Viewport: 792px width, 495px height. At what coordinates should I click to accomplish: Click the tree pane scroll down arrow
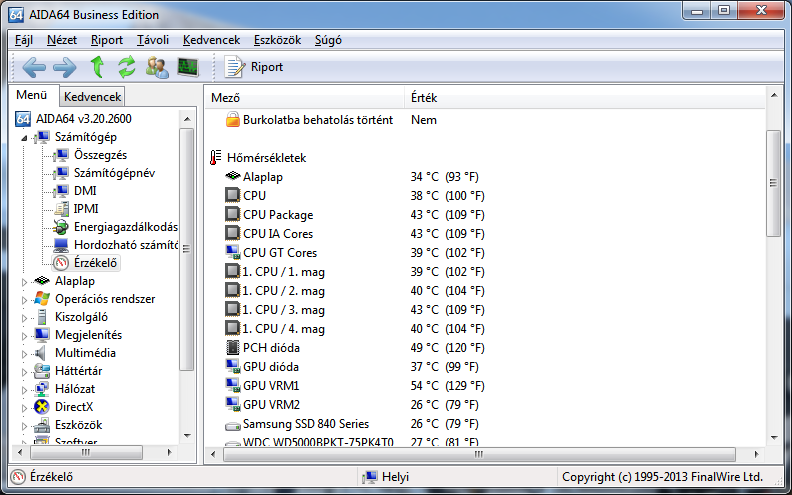[x=187, y=435]
